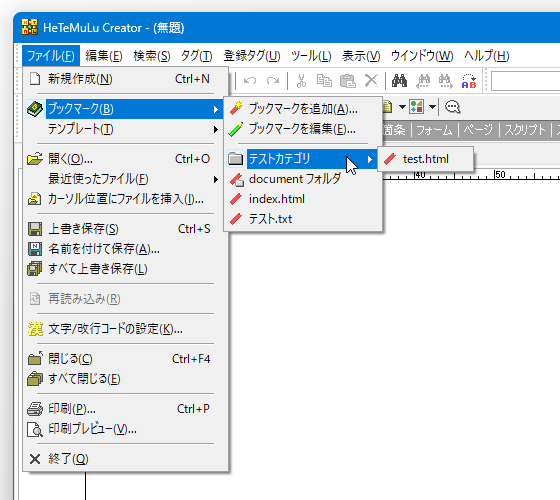Open the dropdown arrow beside notepad icon

[x=402, y=107]
